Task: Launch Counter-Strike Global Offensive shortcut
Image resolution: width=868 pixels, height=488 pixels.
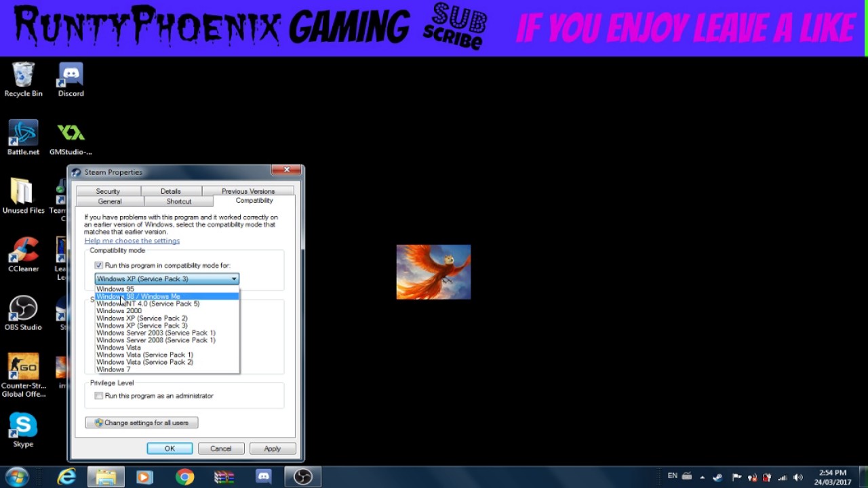Action: (23, 375)
